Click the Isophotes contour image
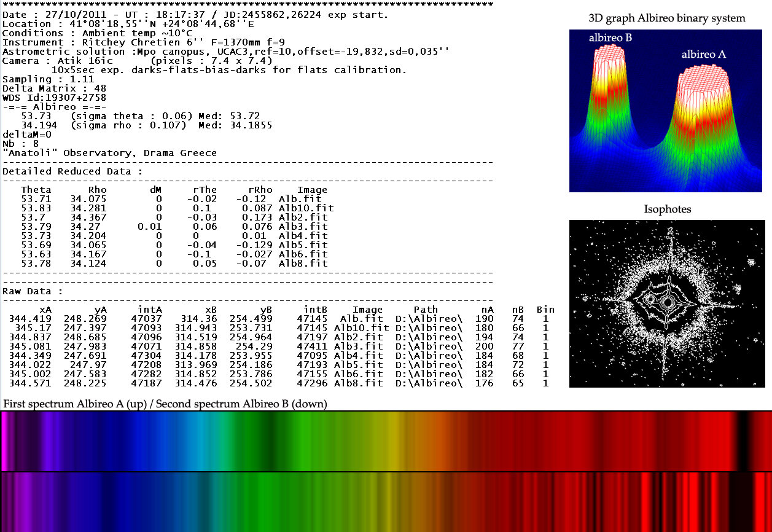This screenshot has width=772, height=532. (667, 303)
